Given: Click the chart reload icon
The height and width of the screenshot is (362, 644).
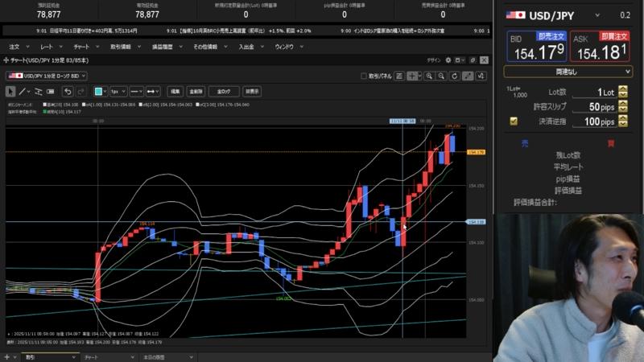Looking at the screenshot, I should click(455, 76).
